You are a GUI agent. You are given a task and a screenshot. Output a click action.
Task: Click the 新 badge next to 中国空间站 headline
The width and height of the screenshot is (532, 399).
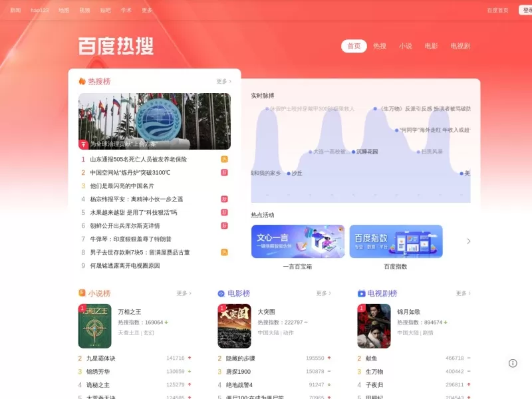[x=223, y=172]
